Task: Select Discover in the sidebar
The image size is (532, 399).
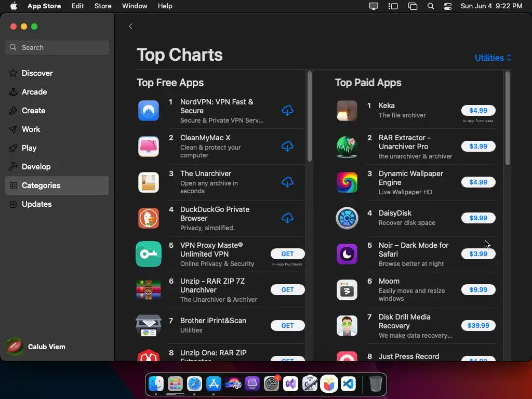Action: click(x=57, y=73)
